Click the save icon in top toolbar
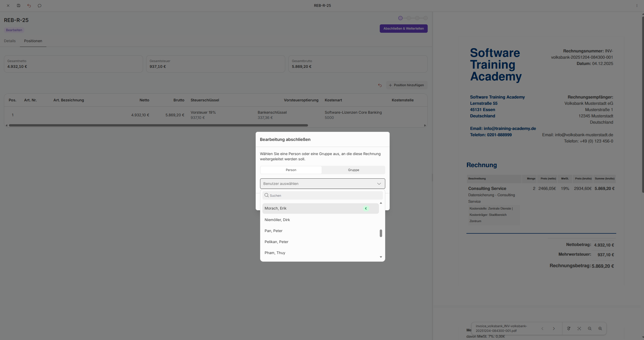The width and height of the screenshot is (644, 340). click(19, 6)
